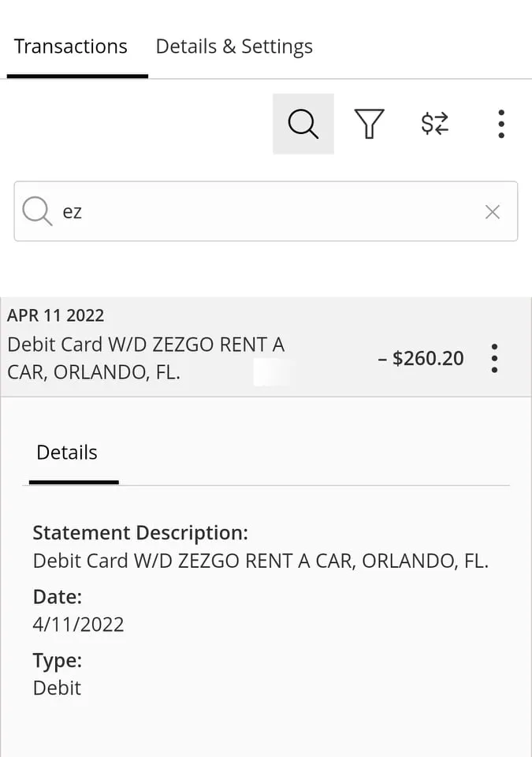
Task: Toggle the search magnifier toolbar icon
Action: coord(303,124)
